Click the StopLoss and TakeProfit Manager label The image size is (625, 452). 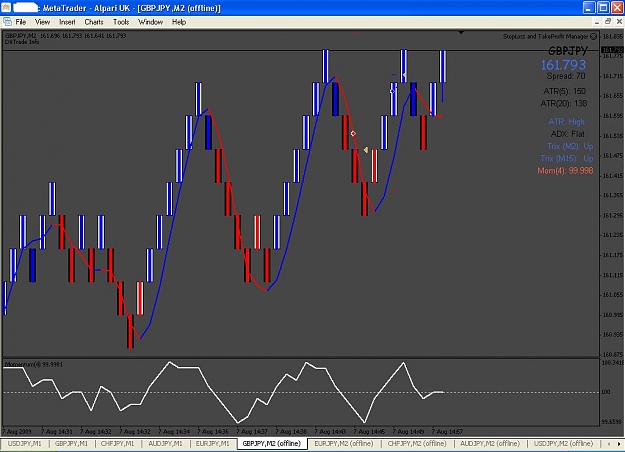pyautogui.click(x=545, y=36)
